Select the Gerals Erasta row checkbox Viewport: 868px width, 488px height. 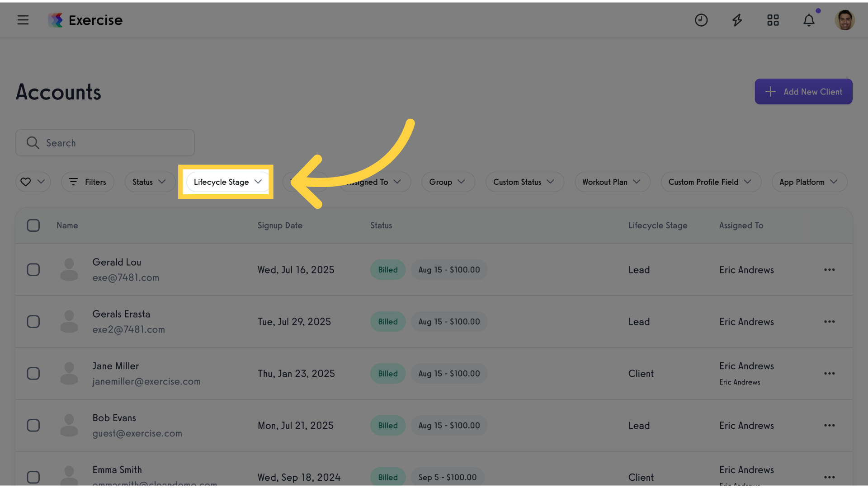click(x=33, y=322)
